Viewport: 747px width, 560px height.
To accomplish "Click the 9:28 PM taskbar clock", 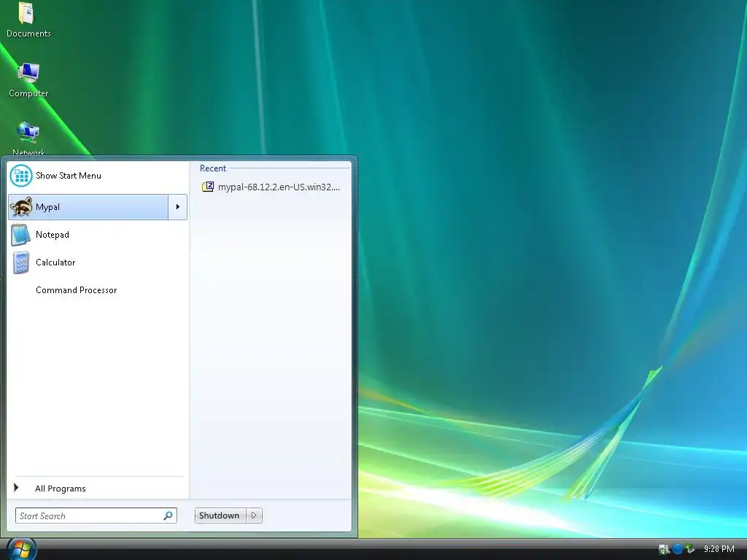I will [x=719, y=549].
